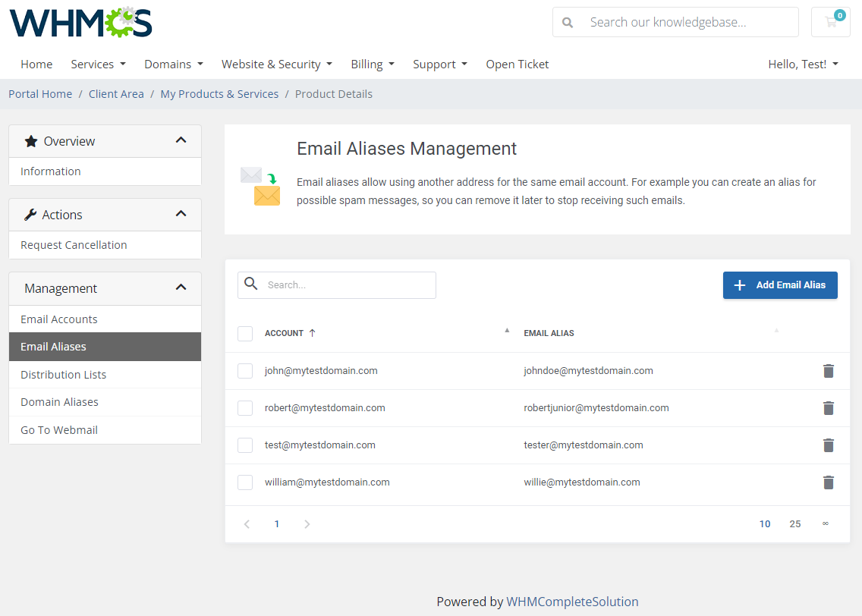Screen dimensions: 862x616
Task: Click the WHMCS logo
Action: (80, 23)
